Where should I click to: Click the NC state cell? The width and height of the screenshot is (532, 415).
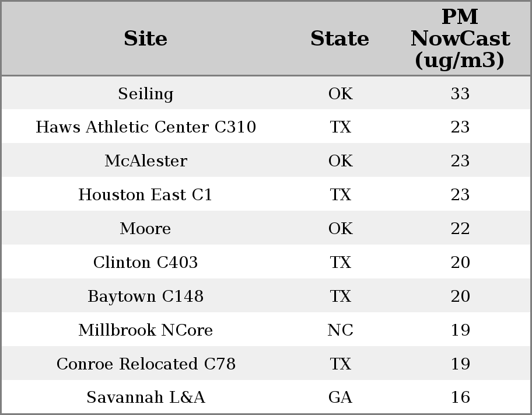[340, 330]
